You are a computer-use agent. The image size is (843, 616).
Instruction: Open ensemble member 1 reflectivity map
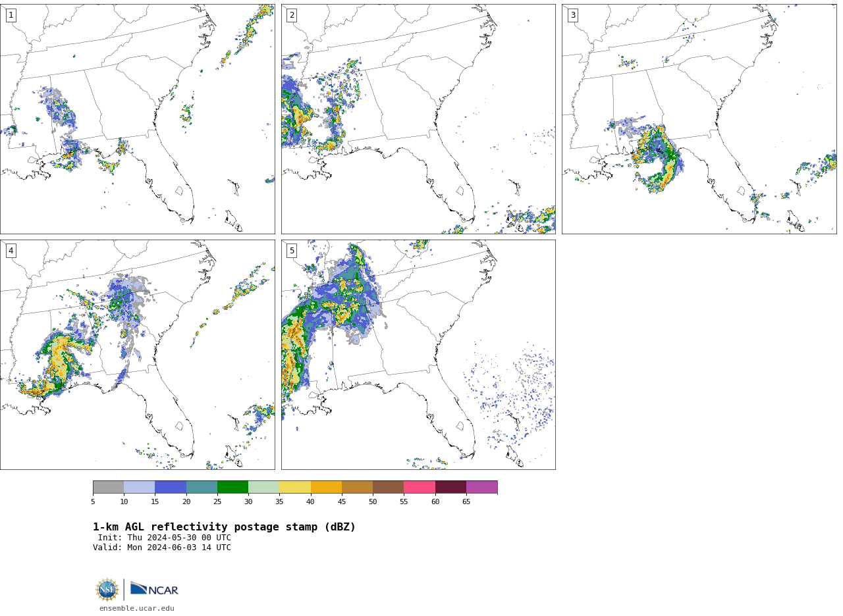137,119
